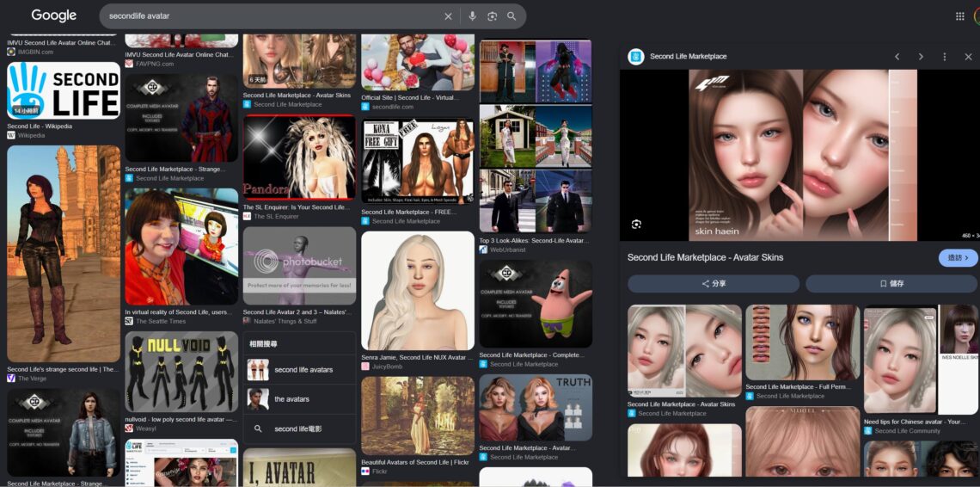The width and height of the screenshot is (980, 487).
Task: Open Google Lens image search icon
Action: point(492,16)
